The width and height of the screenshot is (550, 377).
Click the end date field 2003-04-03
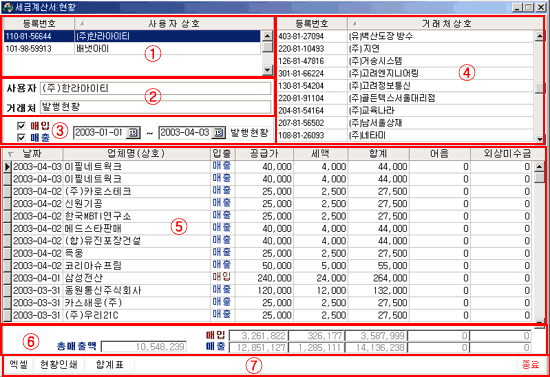(x=186, y=133)
